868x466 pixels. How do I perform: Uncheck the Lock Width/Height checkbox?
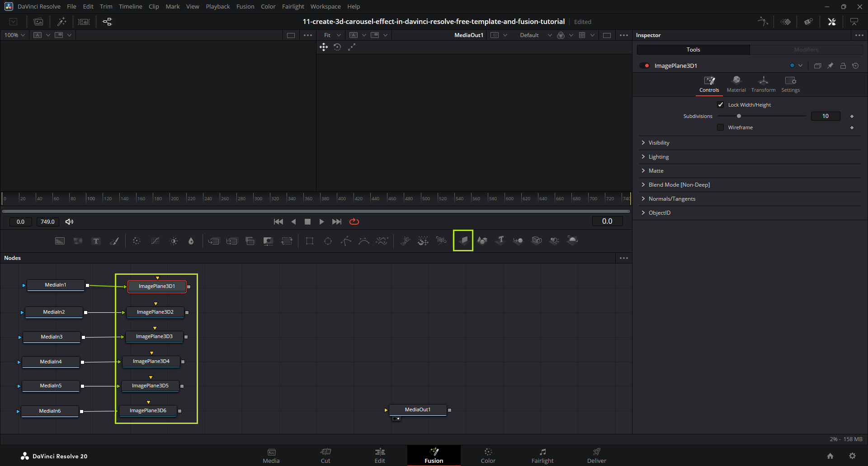tap(721, 105)
